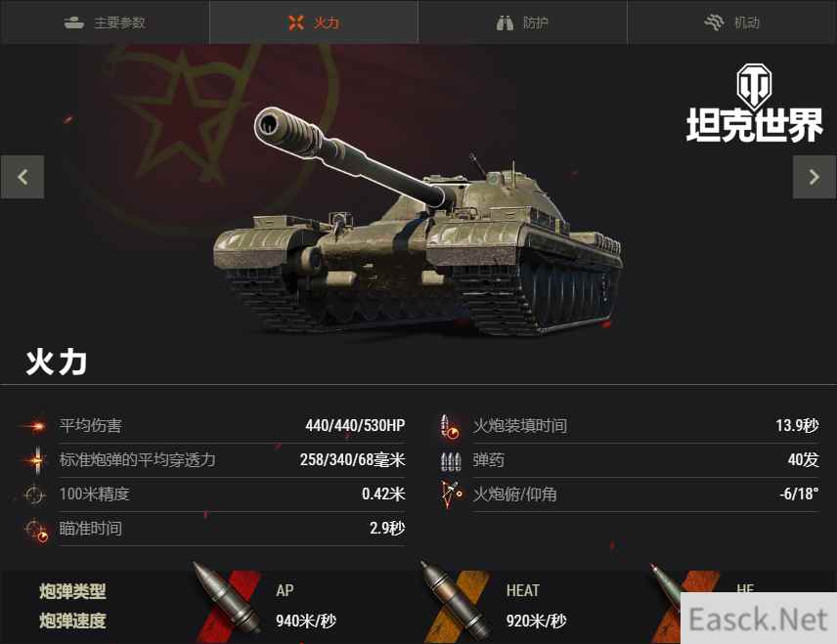Switch to the 防护 tab
This screenshot has height=644, width=837.
[522, 22]
